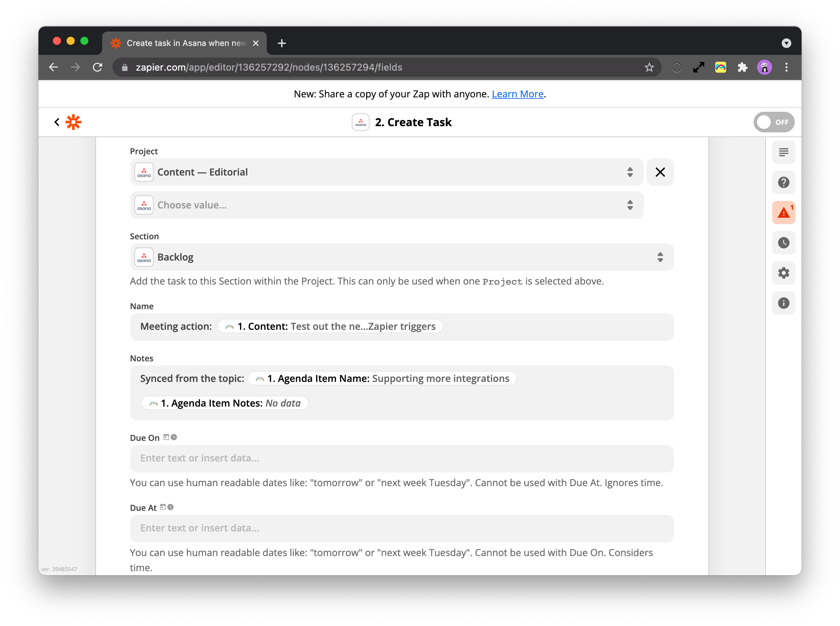View site info via the lock icon
This screenshot has width=840, height=626.
[125, 67]
